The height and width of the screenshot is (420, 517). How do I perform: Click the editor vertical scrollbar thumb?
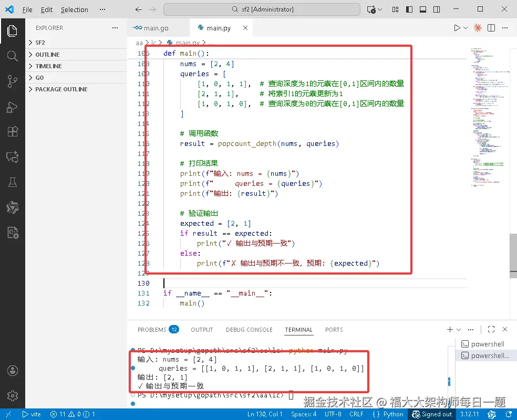point(513,256)
